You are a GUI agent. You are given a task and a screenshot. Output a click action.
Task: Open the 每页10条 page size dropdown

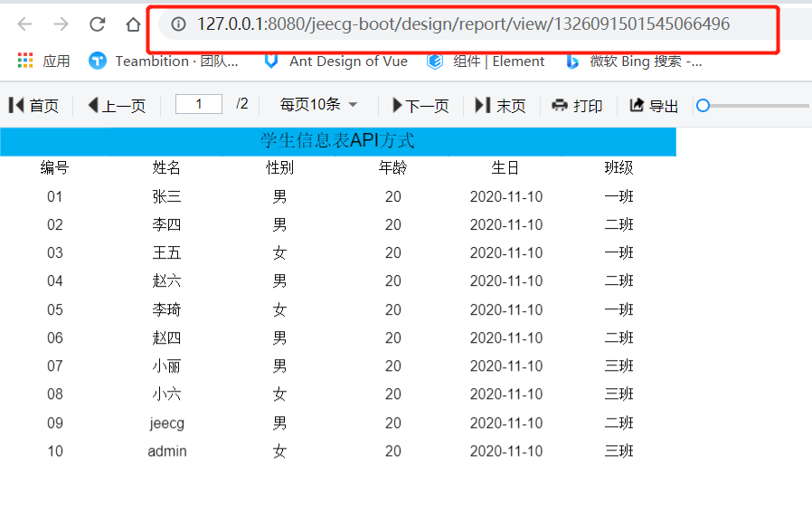318,105
